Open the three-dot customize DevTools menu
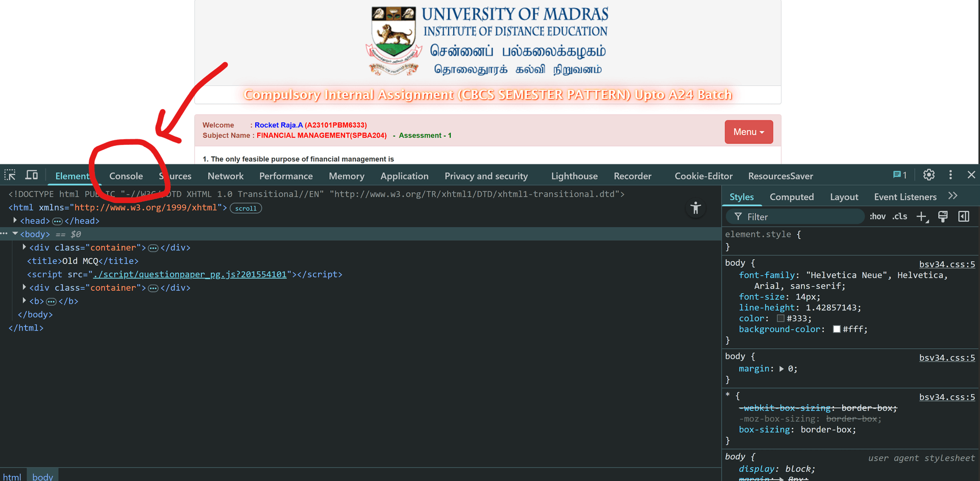980x481 pixels. [x=950, y=175]
